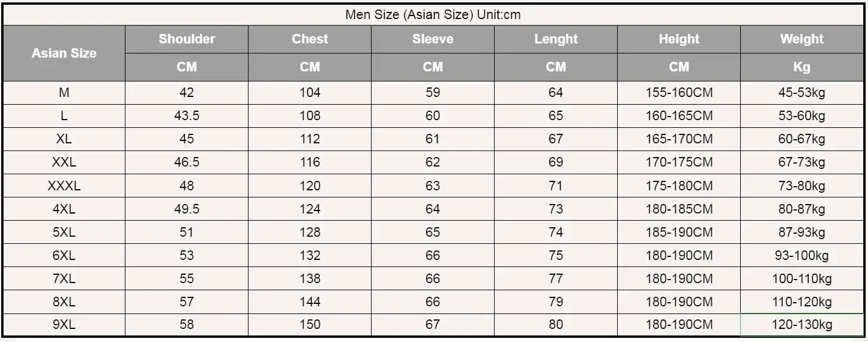Screen dimensions: 868x342
Task: Click the 155-160CM height cell
Action: coord(679,93)
